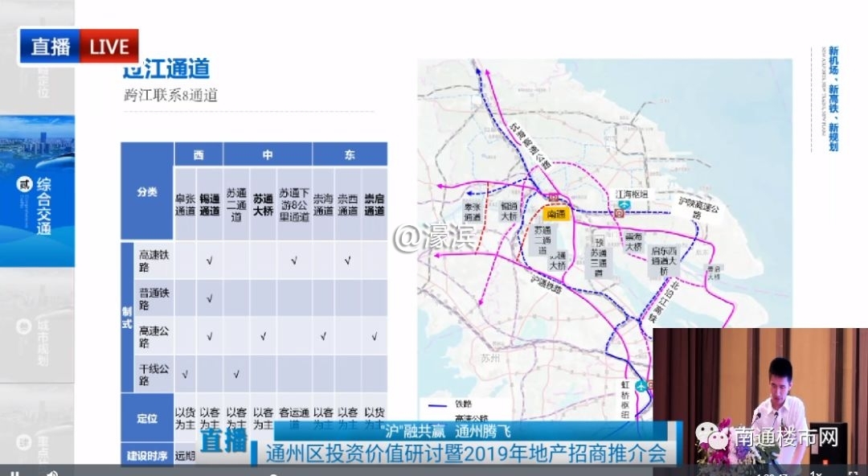
Task: Click 干线公路 checkmark under 阜张通道 column
Action: [x=185, y=374]
